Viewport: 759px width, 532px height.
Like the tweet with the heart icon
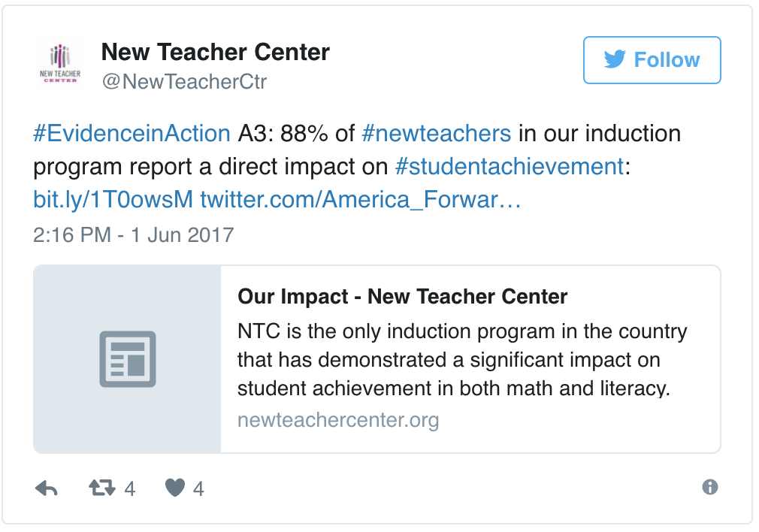(x=175, y=488)
